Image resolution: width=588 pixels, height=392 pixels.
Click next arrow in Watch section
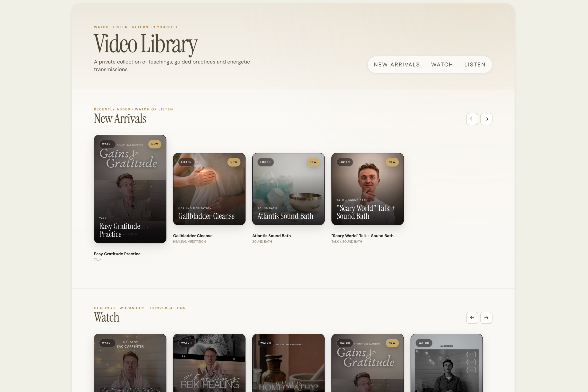[486, 318]
